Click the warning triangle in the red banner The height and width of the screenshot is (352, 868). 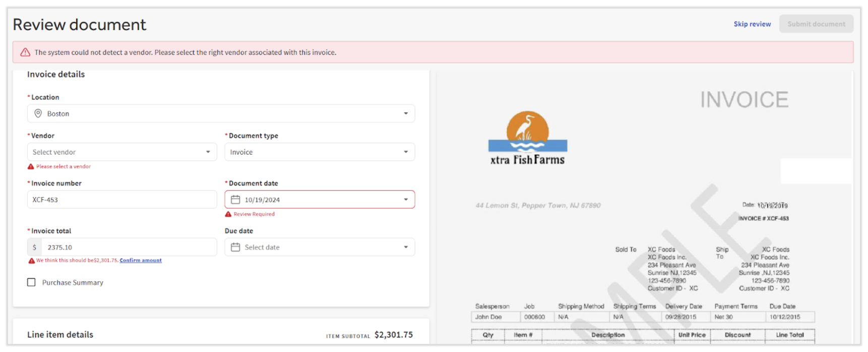coord(25,52)
